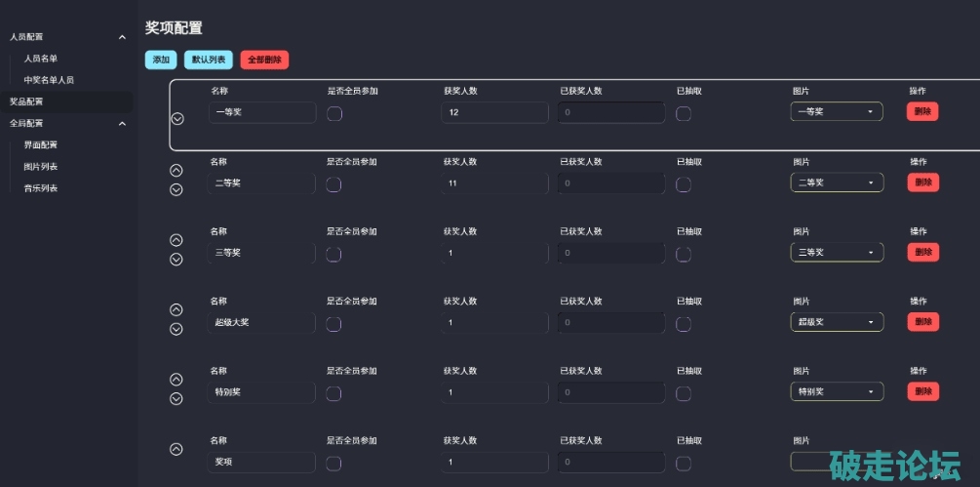The image size is (980, 487).
Task: Move 特别奖 prize up with arrow icon
Action: 176,380
